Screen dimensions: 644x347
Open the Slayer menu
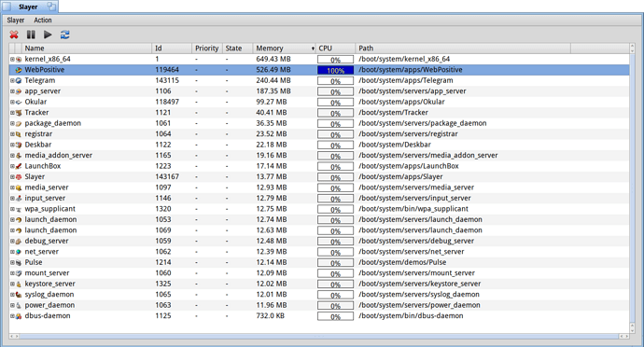point(16,21)
